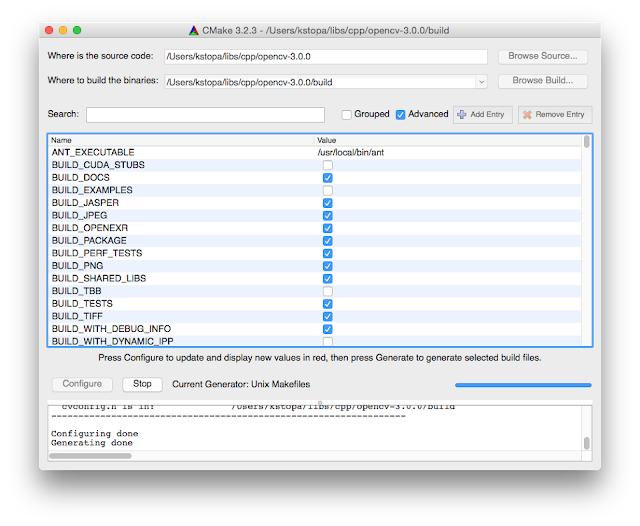The image size is (640, 526).
Task: Select the BUILD_CUDA_STUBS entry name
Action: pos(98,165)
